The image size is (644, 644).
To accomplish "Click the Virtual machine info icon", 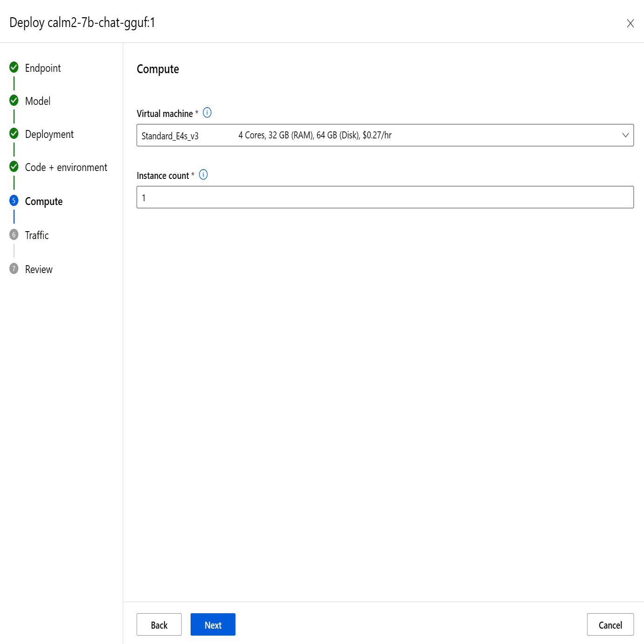I will [207, 113].
